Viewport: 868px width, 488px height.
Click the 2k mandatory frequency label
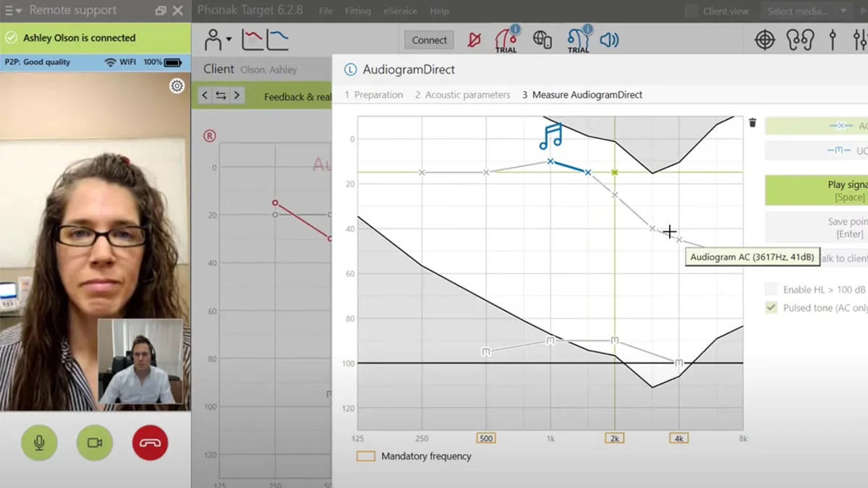pyautogui.click(x=614, y=438)
